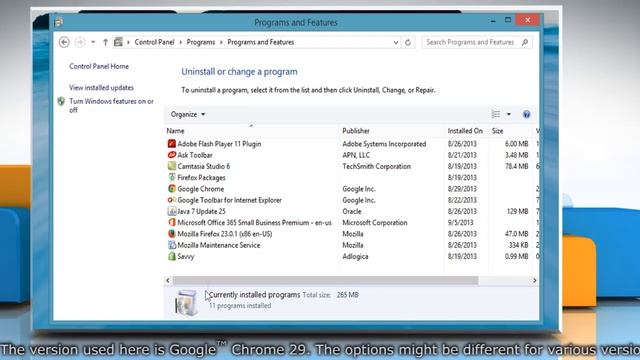Open the address bar history dropdown

coord(396,42)
